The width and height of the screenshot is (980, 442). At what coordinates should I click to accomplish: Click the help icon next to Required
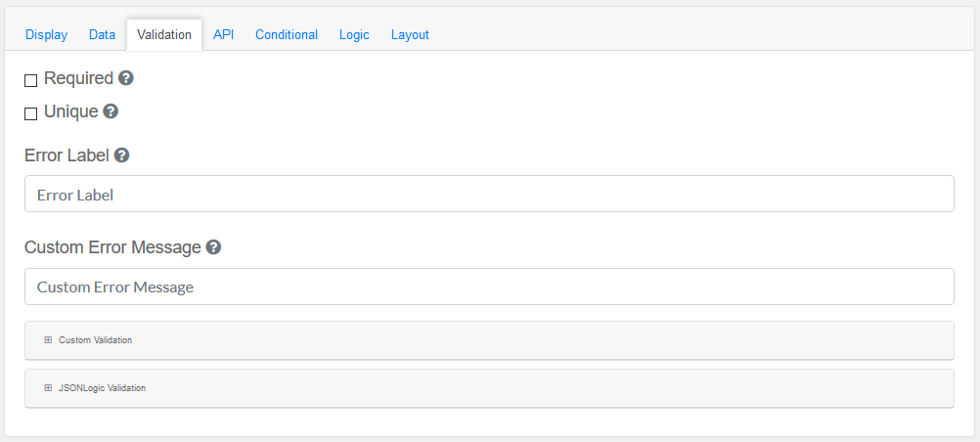tap(126, 78)
